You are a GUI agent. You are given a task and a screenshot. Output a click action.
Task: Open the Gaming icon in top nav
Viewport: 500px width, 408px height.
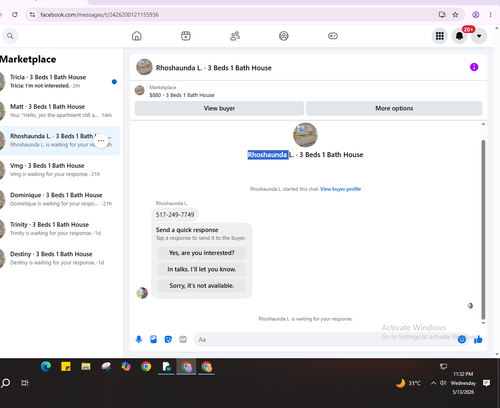333,36
